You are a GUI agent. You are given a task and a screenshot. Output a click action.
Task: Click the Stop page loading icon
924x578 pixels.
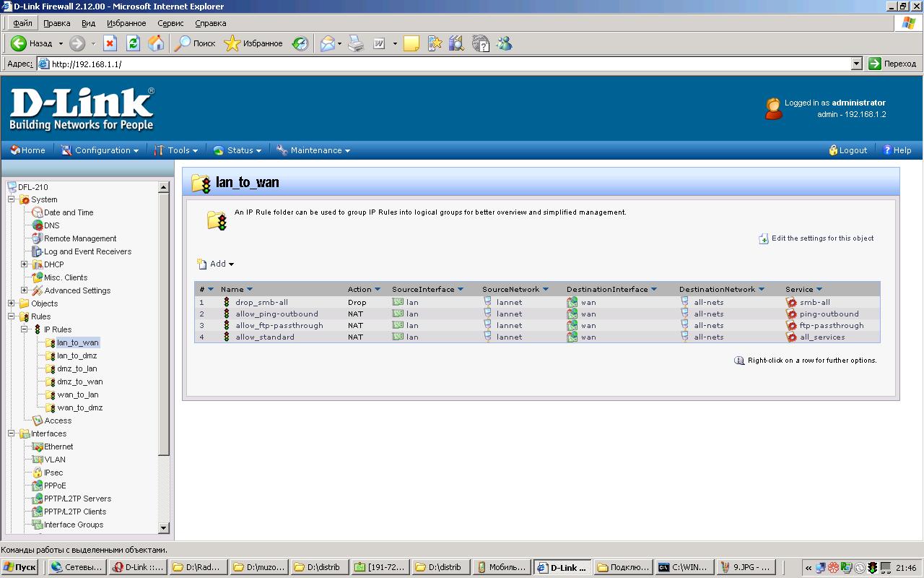[x=110, y=43]
